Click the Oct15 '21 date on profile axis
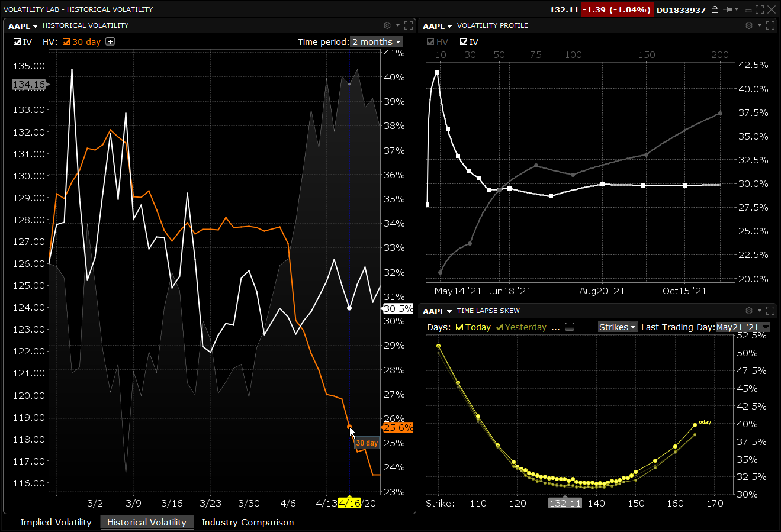 click(x=684, y=291)
